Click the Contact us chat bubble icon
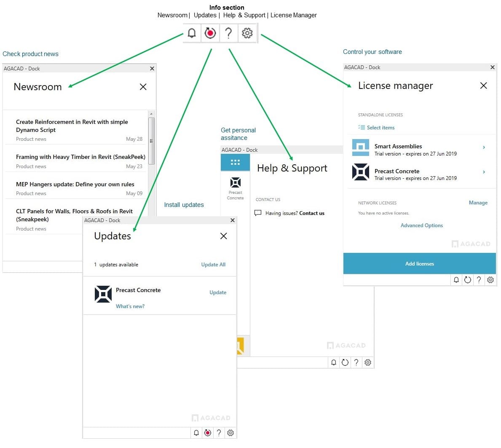 coord(258,213)
